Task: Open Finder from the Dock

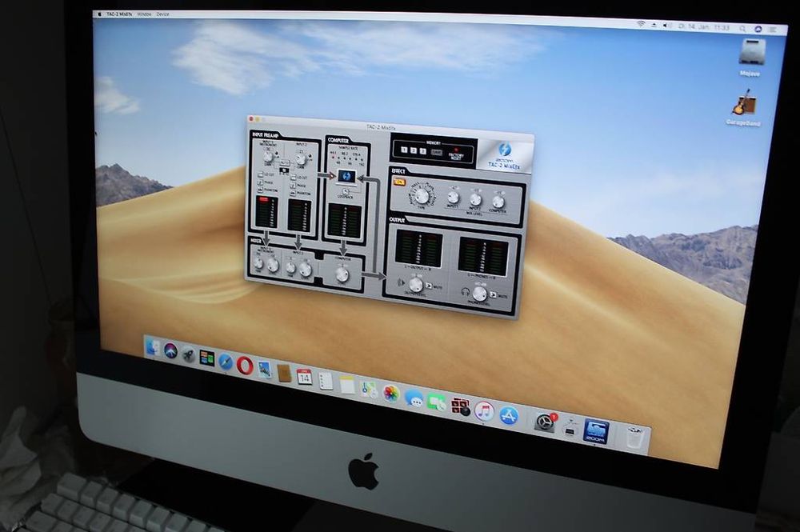Action: pyautogui.click(x=153, y=348)
